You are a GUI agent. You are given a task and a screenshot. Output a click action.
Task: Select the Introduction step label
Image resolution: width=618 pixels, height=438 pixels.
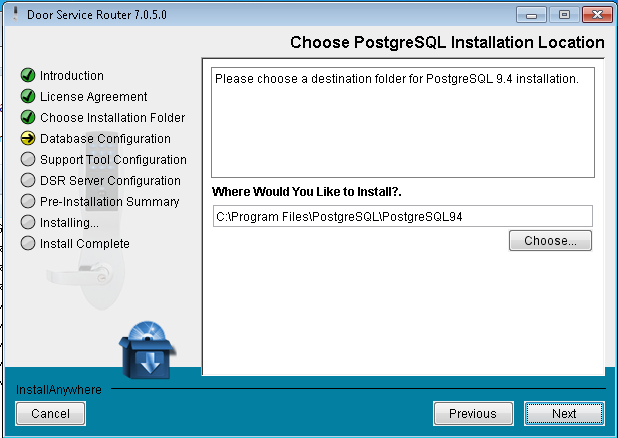pos(72,76)
